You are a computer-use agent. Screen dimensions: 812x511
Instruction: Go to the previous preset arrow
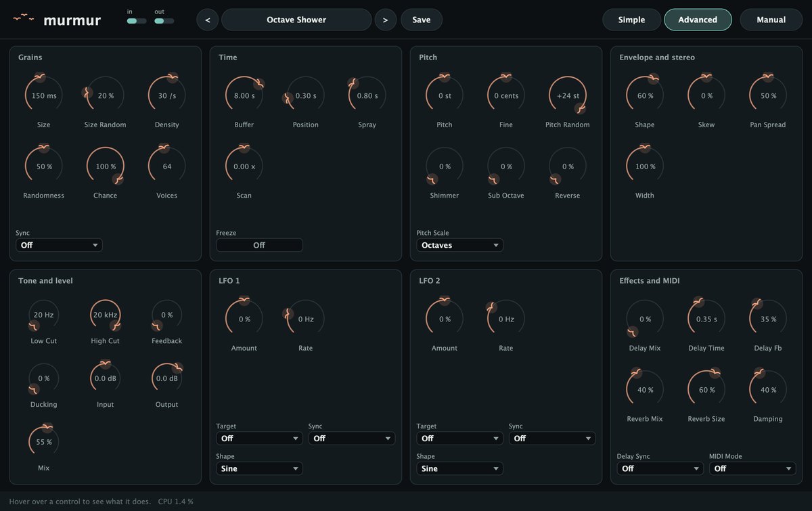(207, 20)
